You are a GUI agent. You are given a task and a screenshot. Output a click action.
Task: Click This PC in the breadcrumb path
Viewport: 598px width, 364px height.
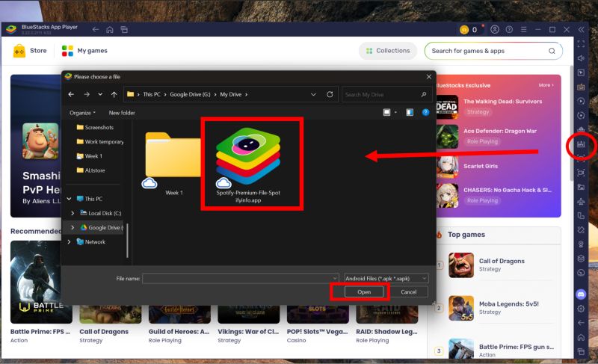152,94
